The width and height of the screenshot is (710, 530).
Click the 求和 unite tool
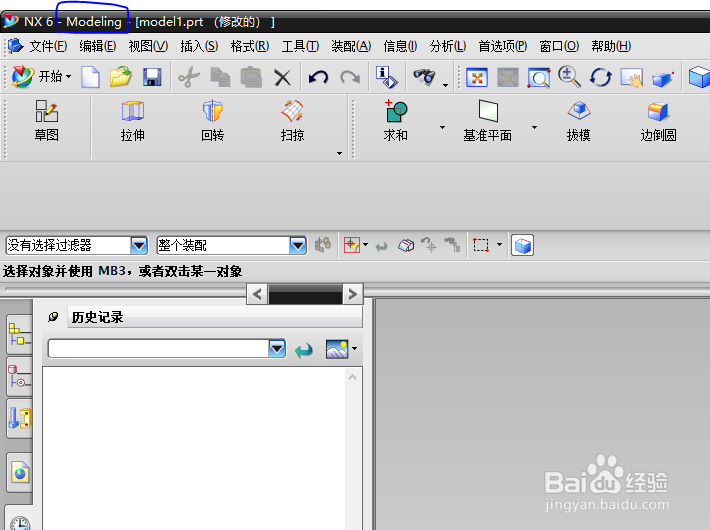(396, 121)
